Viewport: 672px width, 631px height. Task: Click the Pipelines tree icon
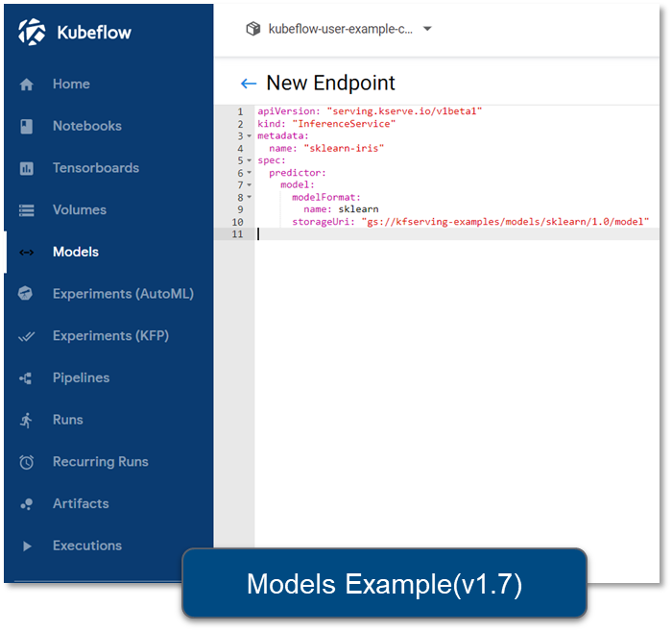point(26,378)
